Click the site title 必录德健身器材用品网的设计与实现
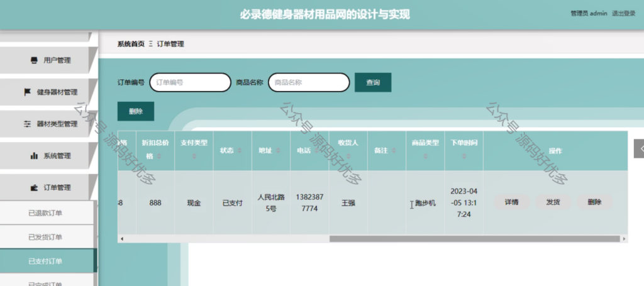This screenshot has width=644, height=286. (325, 14)
